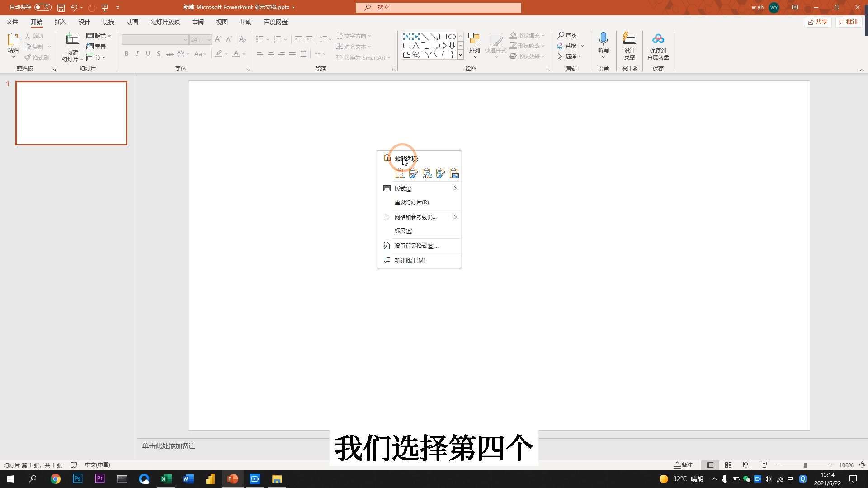The height and width of the screenshot is (488, 868).
Task: Open the Select (选择) dropdown in Editing group
Action: pyautogui.click(x=570, y=56)
